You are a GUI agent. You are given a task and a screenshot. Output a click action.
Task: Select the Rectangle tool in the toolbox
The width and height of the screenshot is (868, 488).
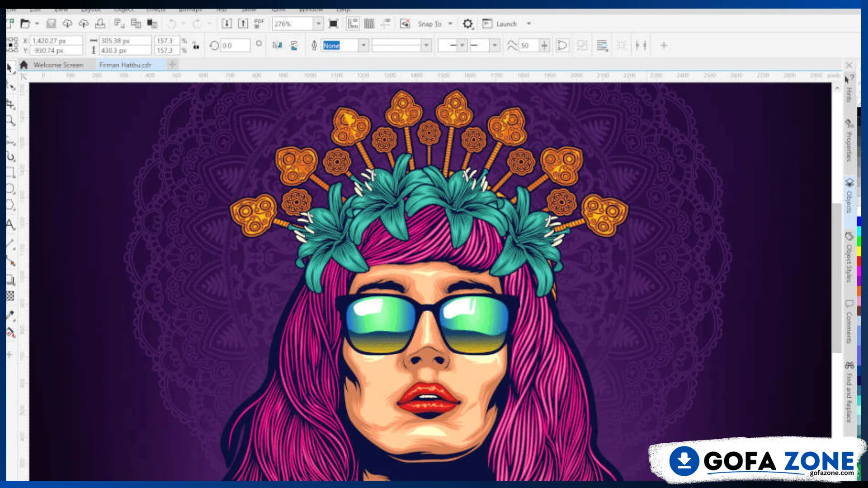click(x=10, y=172)
